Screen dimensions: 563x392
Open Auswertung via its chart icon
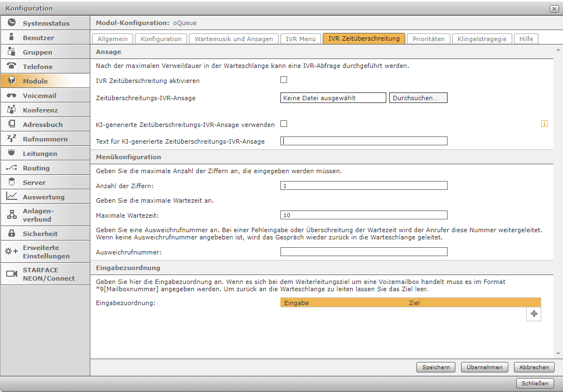pyautogui.click(x=12, y=196)
